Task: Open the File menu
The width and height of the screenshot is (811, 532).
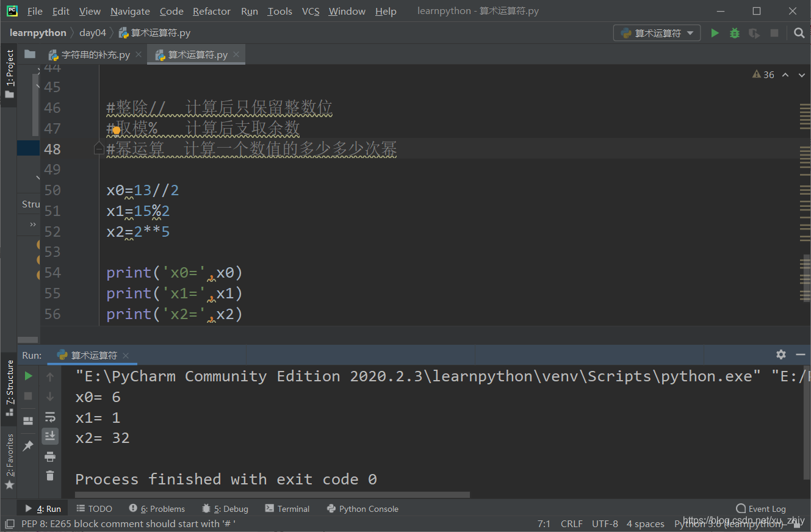Action: [35, 11]
